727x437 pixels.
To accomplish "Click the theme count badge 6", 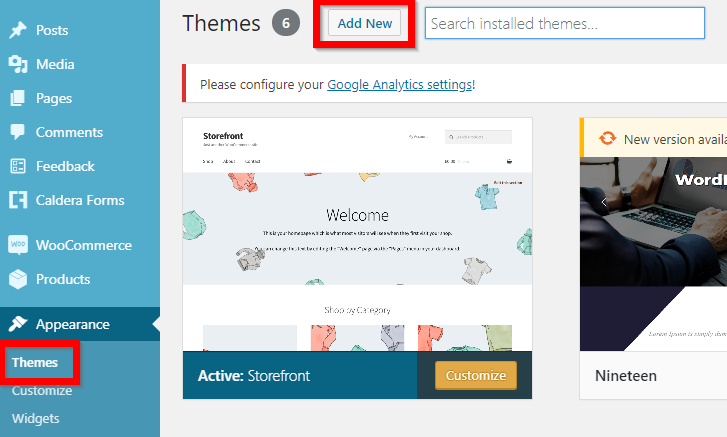I will point(286,23).
